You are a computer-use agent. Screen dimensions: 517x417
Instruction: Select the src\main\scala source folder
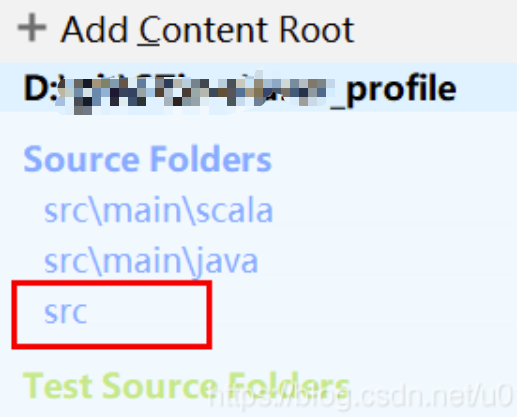pos(159,211)
